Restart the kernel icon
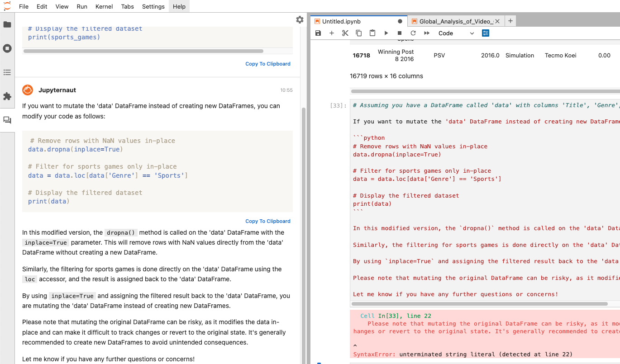The height and width of the screenshot is (364, 620). coord(413,33)
